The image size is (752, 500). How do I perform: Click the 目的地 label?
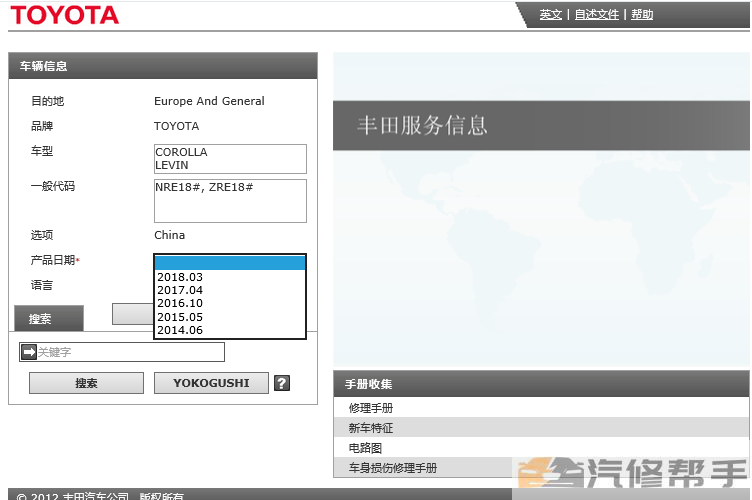(47, 101)
